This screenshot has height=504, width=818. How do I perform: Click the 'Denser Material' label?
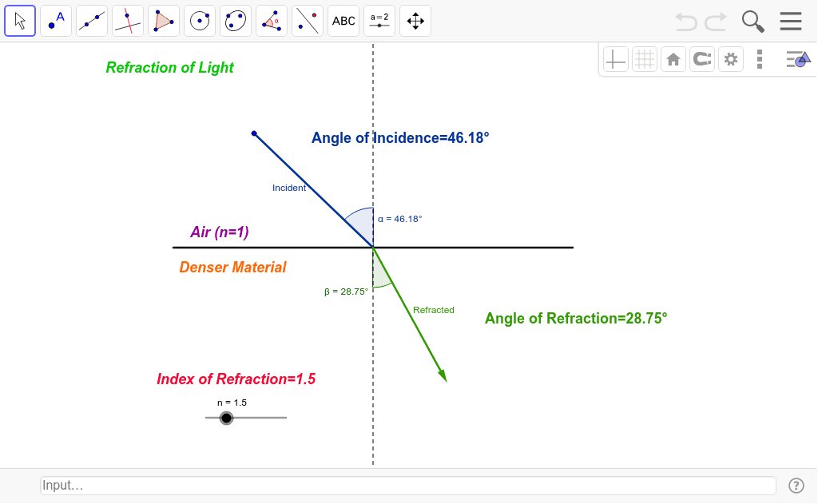tap(232, 268)
